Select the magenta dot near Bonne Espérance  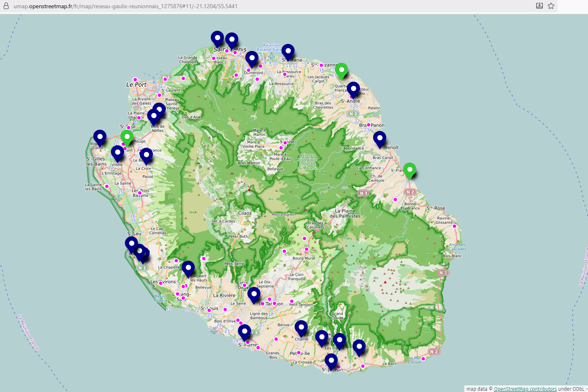pyautogui.click(x=395, y=199)
